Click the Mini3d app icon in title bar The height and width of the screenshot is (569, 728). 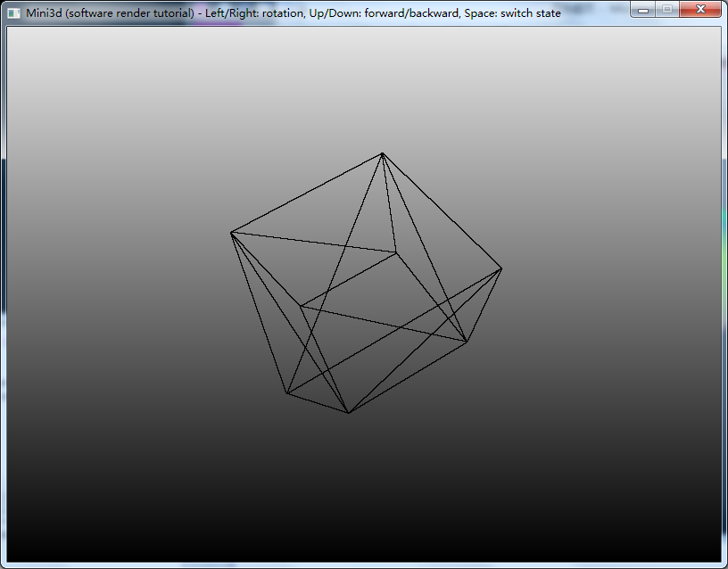(13, 13)
